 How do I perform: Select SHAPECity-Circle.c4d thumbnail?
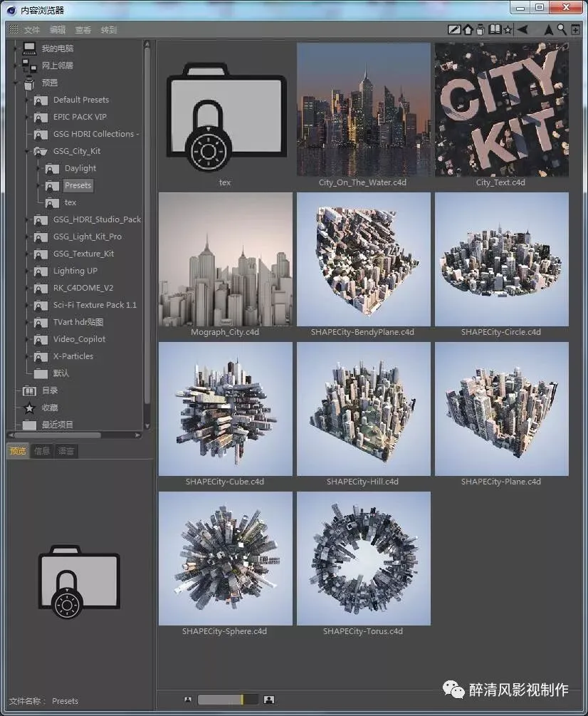(x=502, y=259)
